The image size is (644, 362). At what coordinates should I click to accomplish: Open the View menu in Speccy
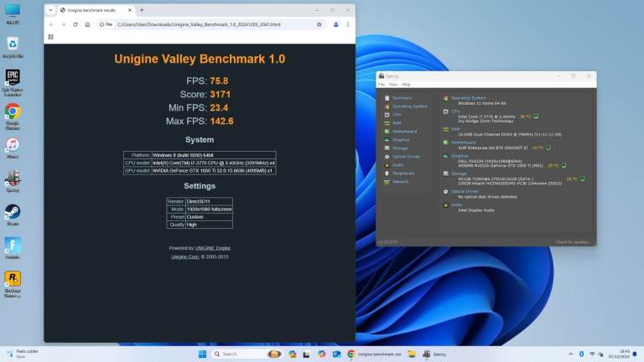pos(393,85)
